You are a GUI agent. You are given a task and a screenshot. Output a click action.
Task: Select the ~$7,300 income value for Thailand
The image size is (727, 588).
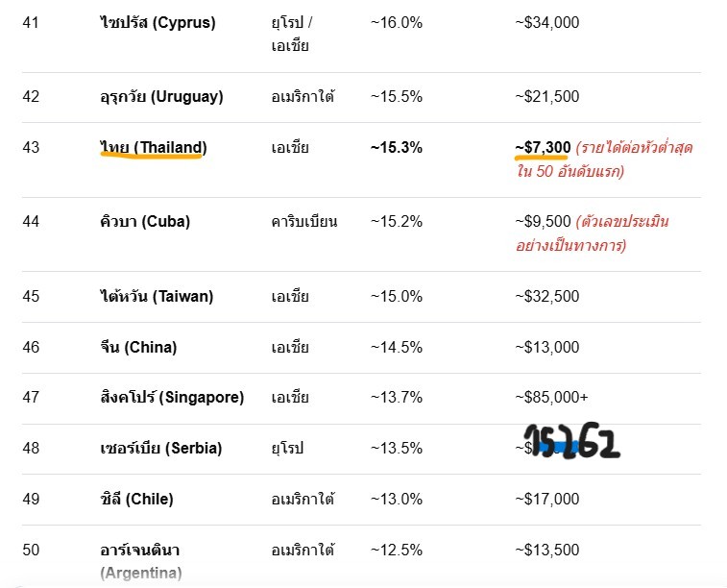coord(543,147)
